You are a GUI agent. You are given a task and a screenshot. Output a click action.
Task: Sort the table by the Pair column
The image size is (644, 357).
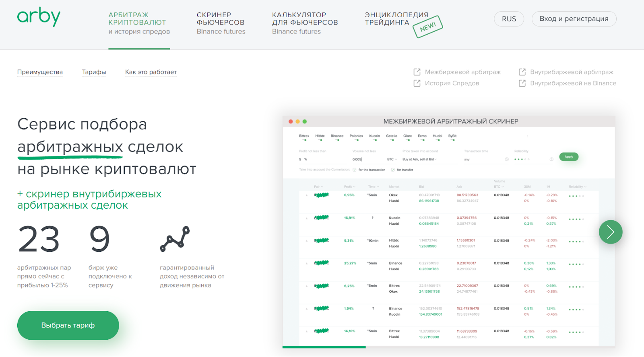[318, 187]
